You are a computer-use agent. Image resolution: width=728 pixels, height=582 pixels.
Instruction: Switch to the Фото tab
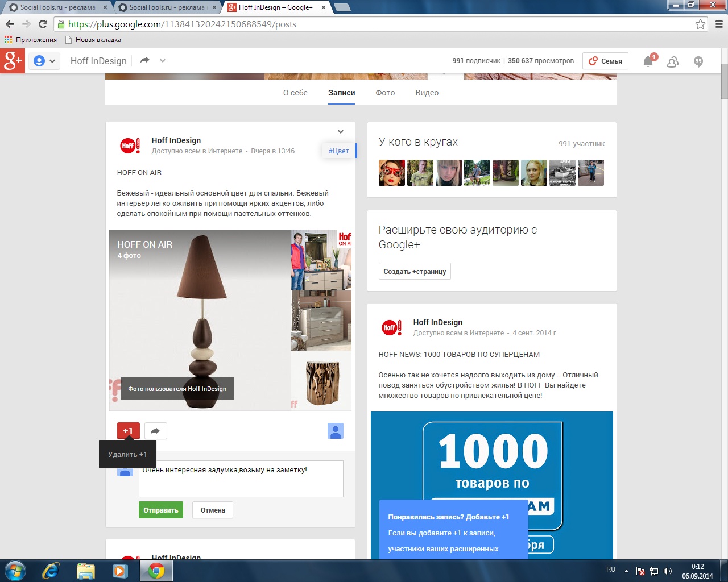coord(385,93)
